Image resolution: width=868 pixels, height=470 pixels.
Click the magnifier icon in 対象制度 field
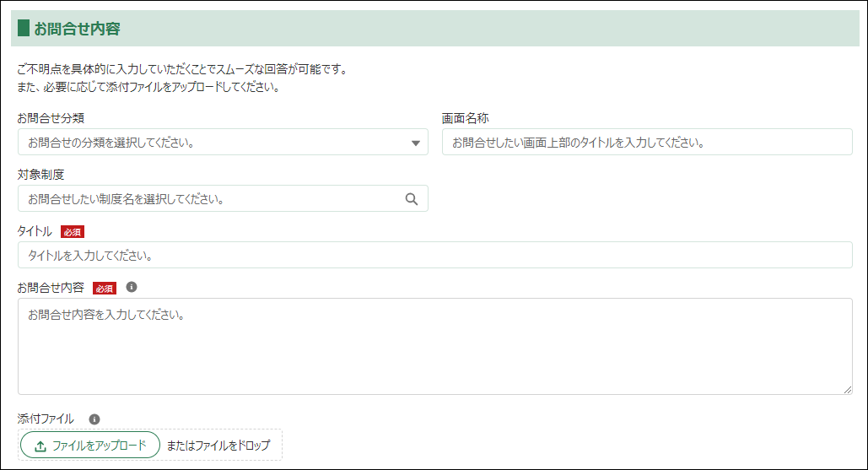point(412,199)
